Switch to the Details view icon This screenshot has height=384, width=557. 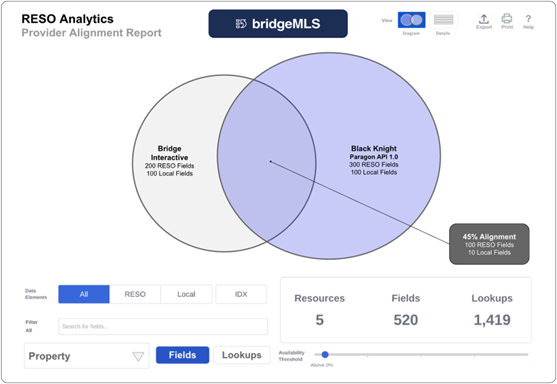tap(443, 20)
